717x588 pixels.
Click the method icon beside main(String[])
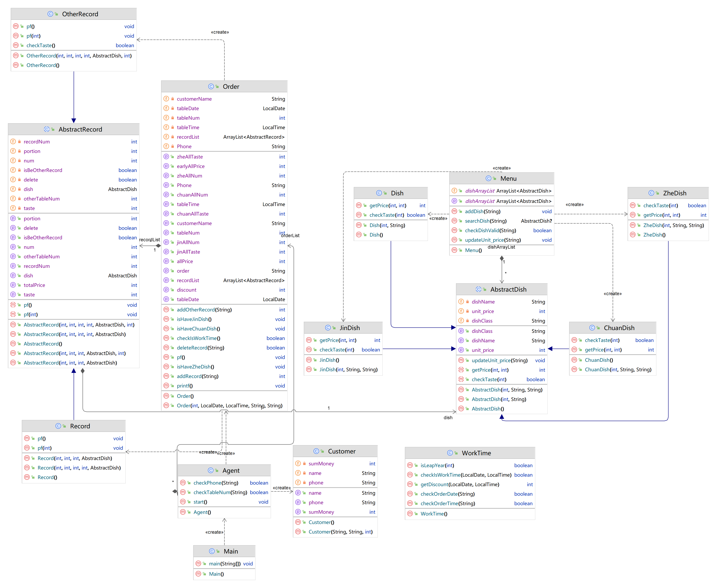(x=198, y=564)
